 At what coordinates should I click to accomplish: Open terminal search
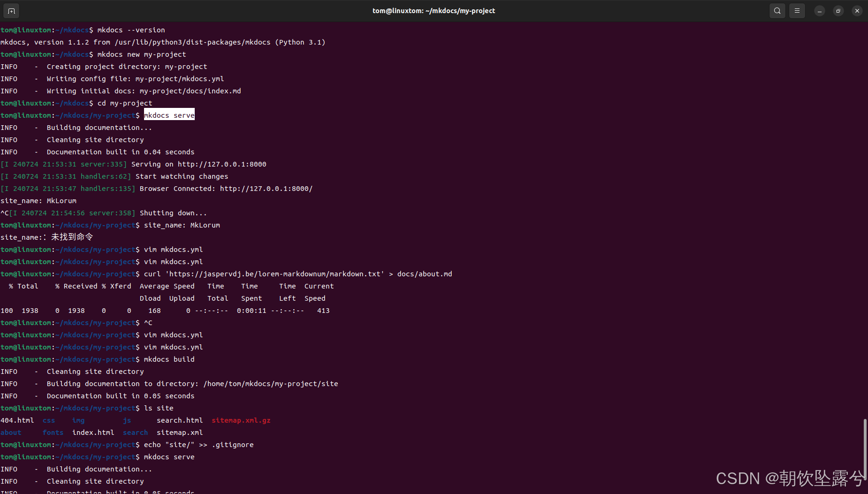[777, 11]
